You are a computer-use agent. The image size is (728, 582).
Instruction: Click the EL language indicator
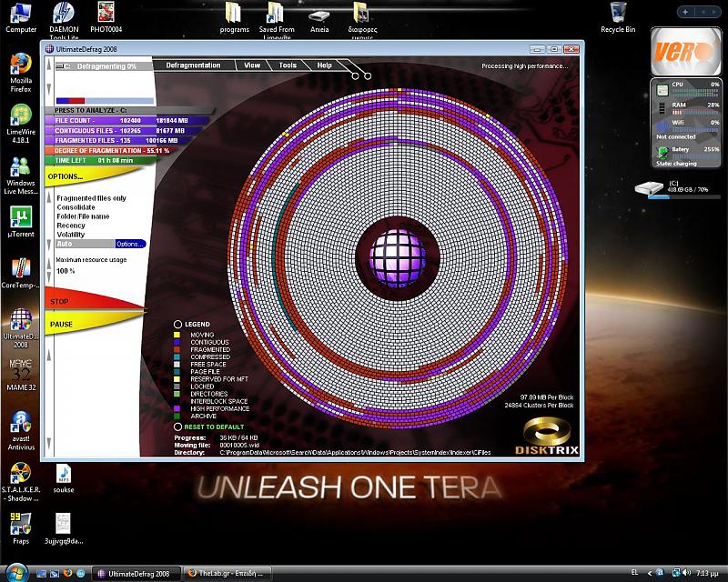click(x=634, y=573)
